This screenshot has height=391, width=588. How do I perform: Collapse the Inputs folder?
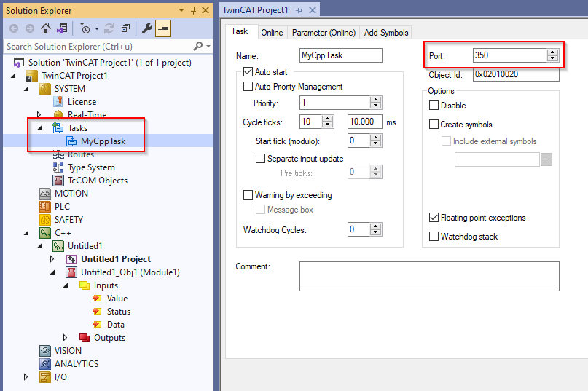pyautogui.click(x=66, y=285)
